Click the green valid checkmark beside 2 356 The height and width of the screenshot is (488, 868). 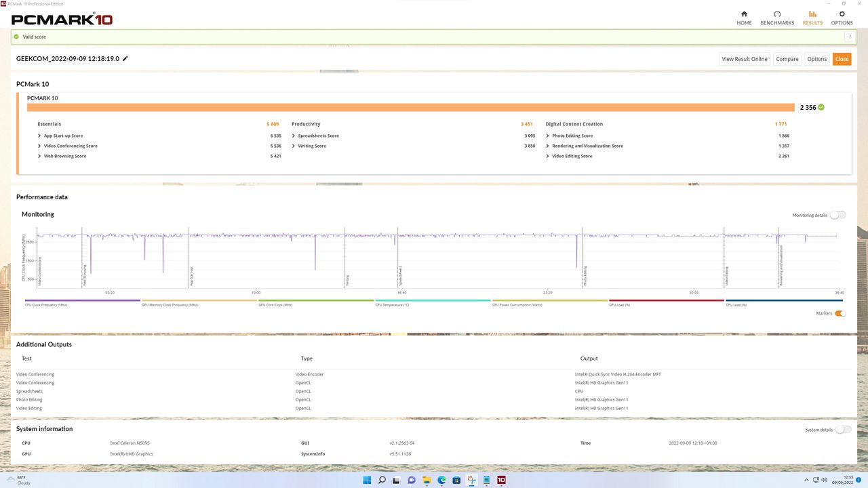pyautogui.click(x=821, y=107)
